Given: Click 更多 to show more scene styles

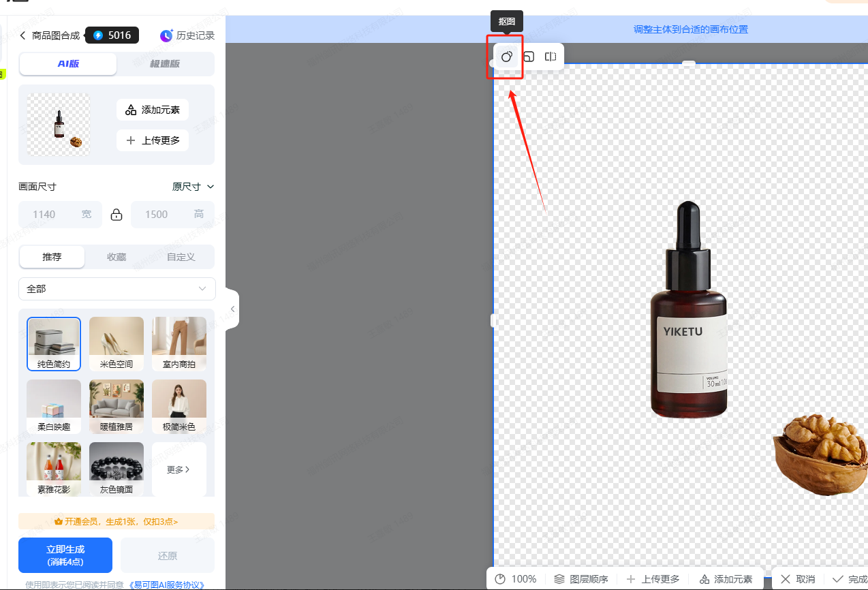Looking at the screenshot, I should (179, 469).
